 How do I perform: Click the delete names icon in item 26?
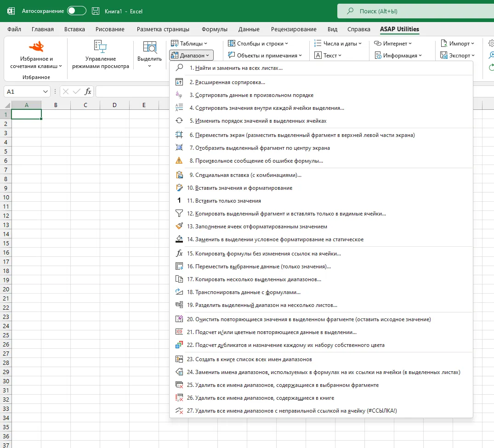click(179, 397)
